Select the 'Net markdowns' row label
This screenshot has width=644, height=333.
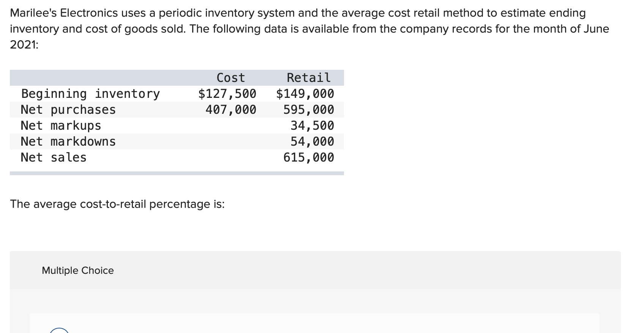click(68, 141)
